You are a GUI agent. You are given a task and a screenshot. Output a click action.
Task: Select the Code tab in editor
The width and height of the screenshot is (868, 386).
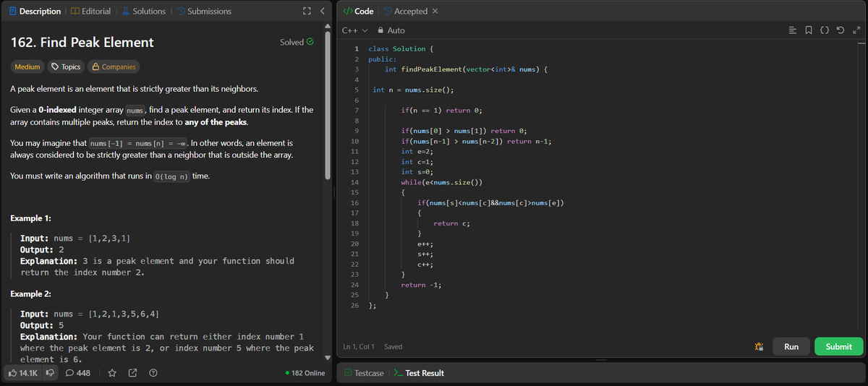358,11
